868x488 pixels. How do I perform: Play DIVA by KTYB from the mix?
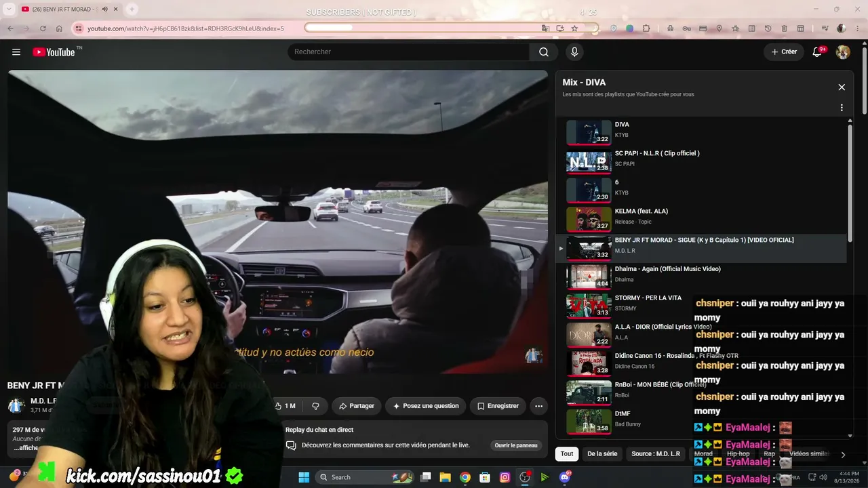(x=702, y=132)
